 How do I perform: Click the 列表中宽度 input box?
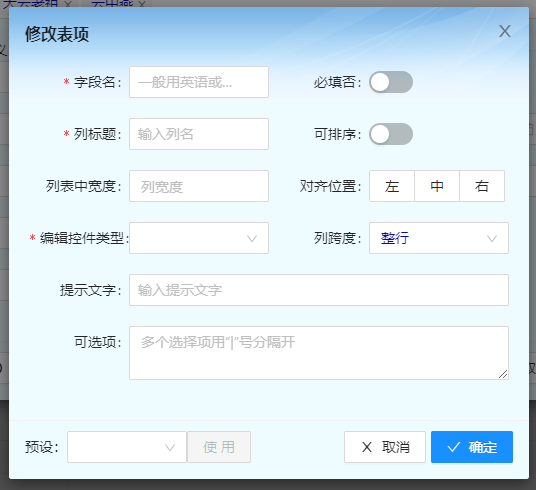pyautogui.click(x=199, y=186)
